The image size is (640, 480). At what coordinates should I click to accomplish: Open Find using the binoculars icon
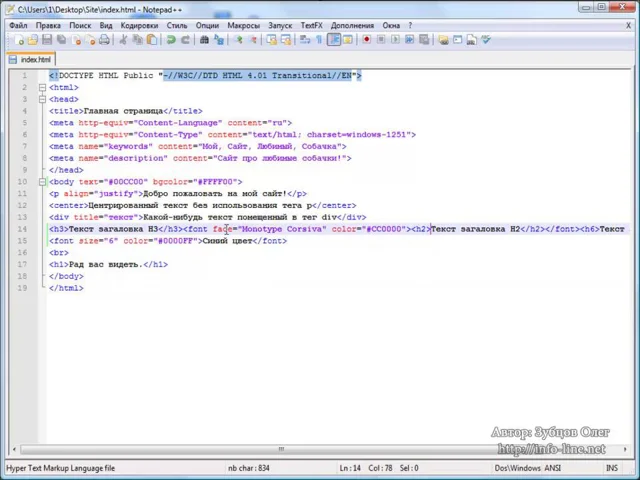pos(205,40)
